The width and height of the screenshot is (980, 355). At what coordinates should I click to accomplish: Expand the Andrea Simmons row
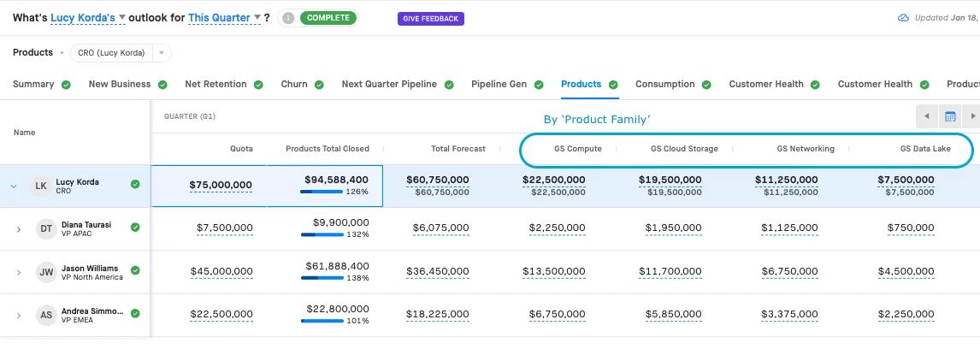[19, 315]
